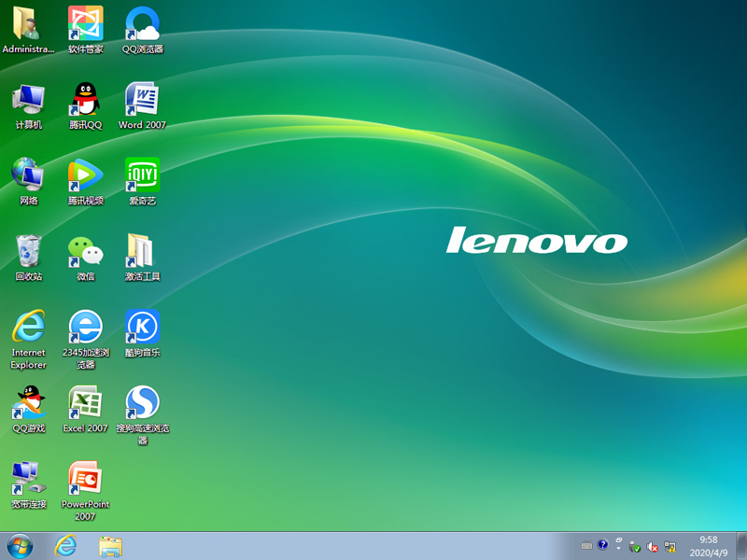747x560 pixels.
Task: Open Excel 2007
Action: [85, 403]
